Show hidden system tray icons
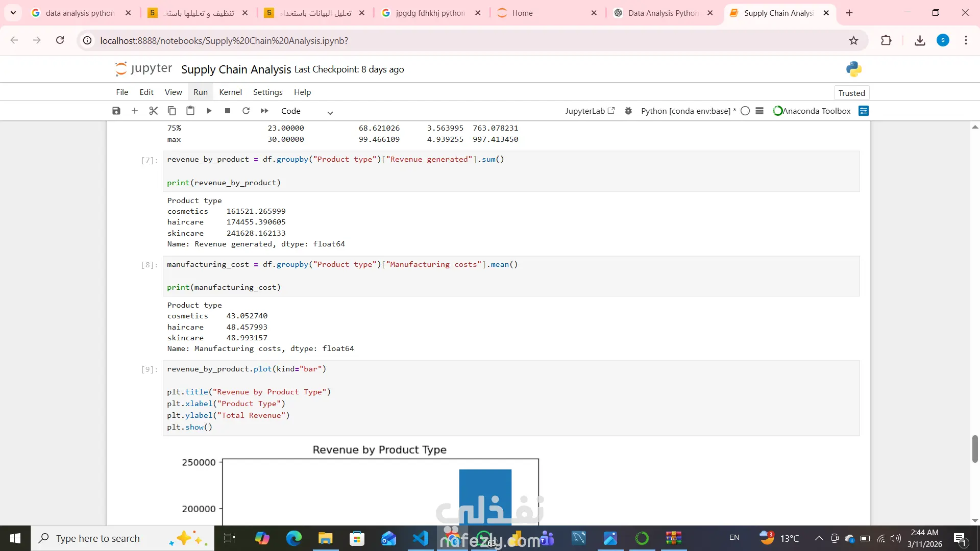 819,538
